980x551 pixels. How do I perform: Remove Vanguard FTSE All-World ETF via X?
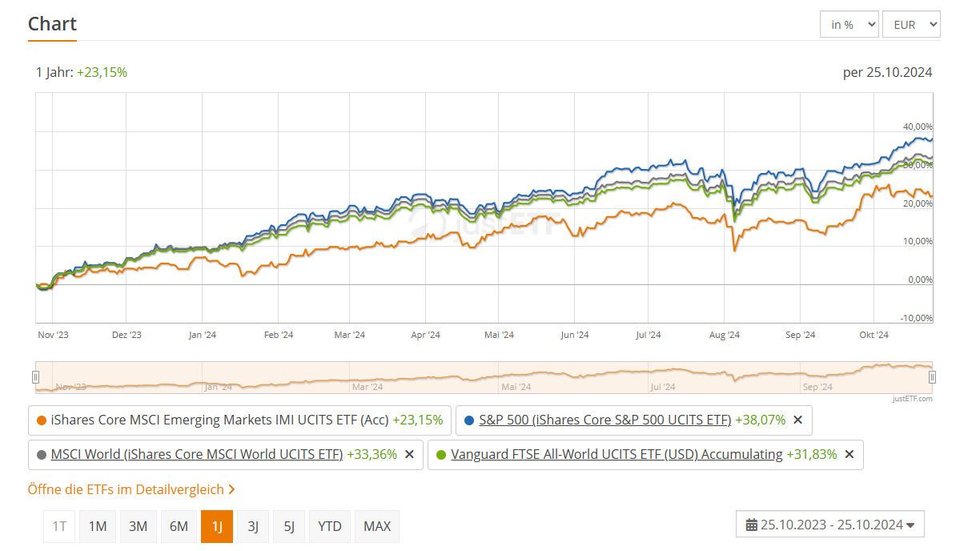849,454
